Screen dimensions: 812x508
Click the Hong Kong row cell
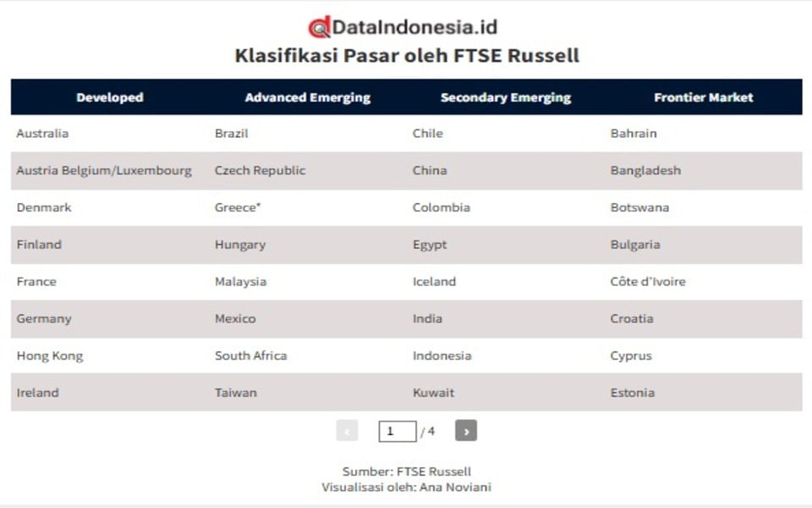pyautogui.click(x=50, y=356)
